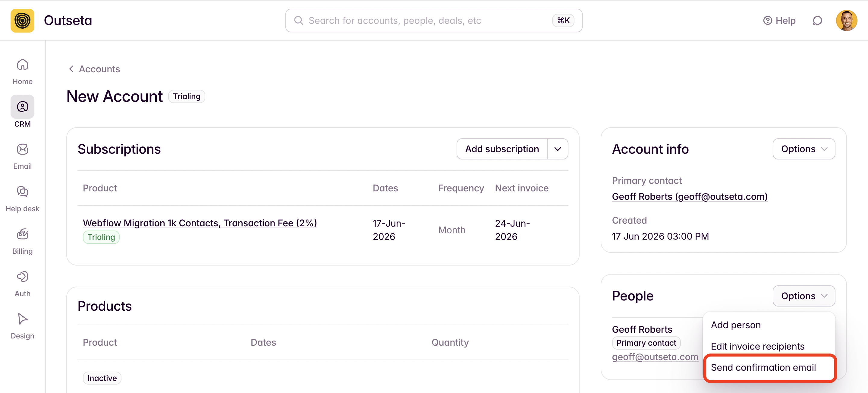Open Webflow Migration 1k Contacts subscription link
The width and height of the screenshot is (868, 393).
point(200,223)
